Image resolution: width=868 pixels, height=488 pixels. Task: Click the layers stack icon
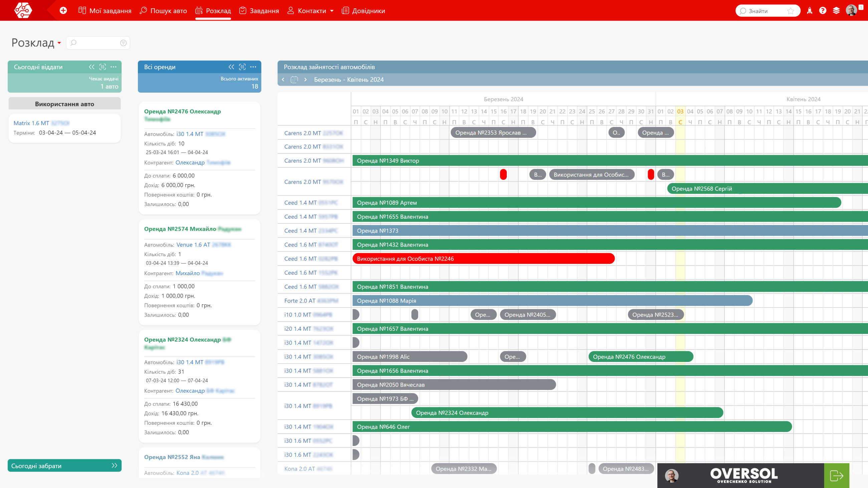click(x=836, y=11)
